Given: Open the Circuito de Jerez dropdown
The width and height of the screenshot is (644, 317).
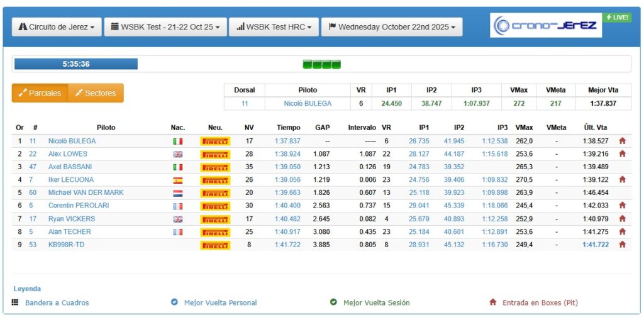Looking at the screenshot, I should [57, 27].
